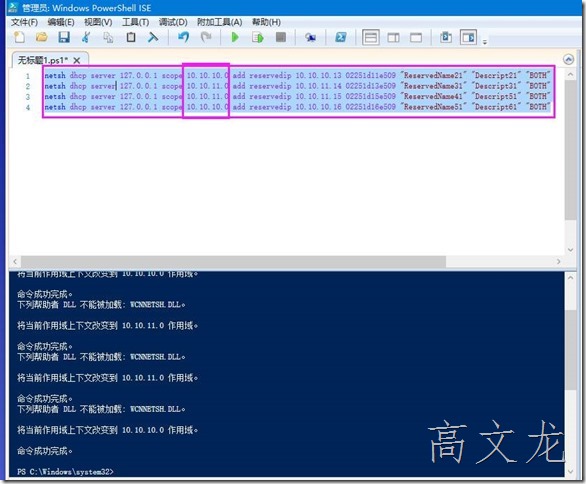Launch PowerShell.exe console icon

click(x=340, y=37)
